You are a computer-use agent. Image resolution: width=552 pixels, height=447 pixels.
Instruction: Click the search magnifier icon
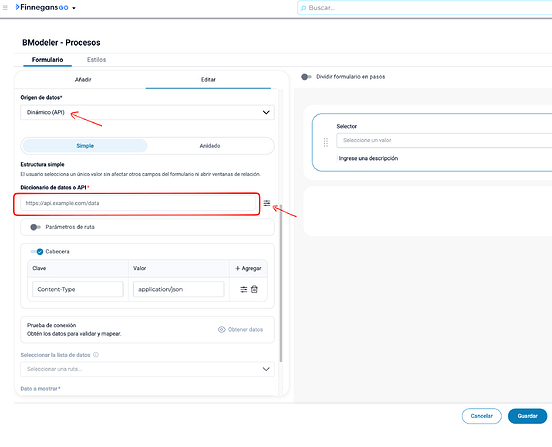pos(303,8)
